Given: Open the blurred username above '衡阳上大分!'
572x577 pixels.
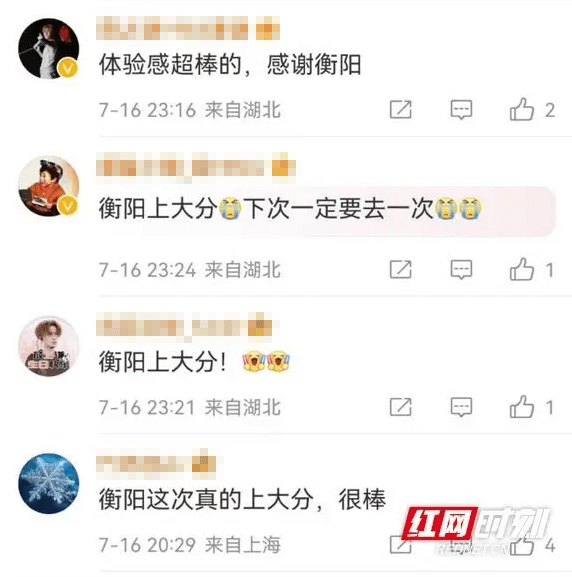Looking at the screenshot, I should (x=186, y=325).
